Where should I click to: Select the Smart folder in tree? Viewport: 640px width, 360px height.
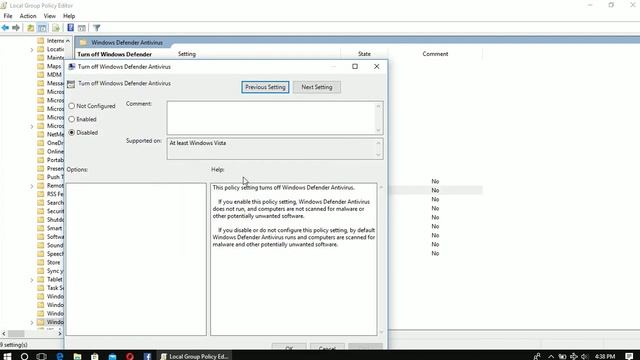click(x=54, y=229)
